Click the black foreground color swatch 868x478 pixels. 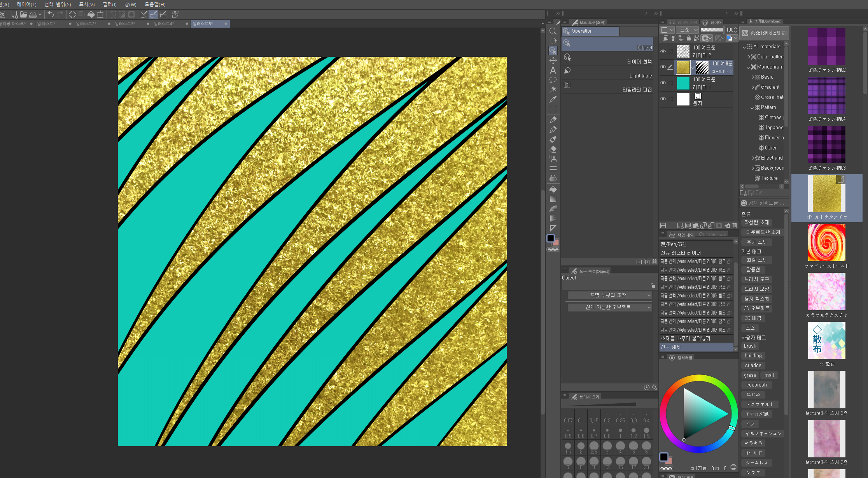coord(550,238)
